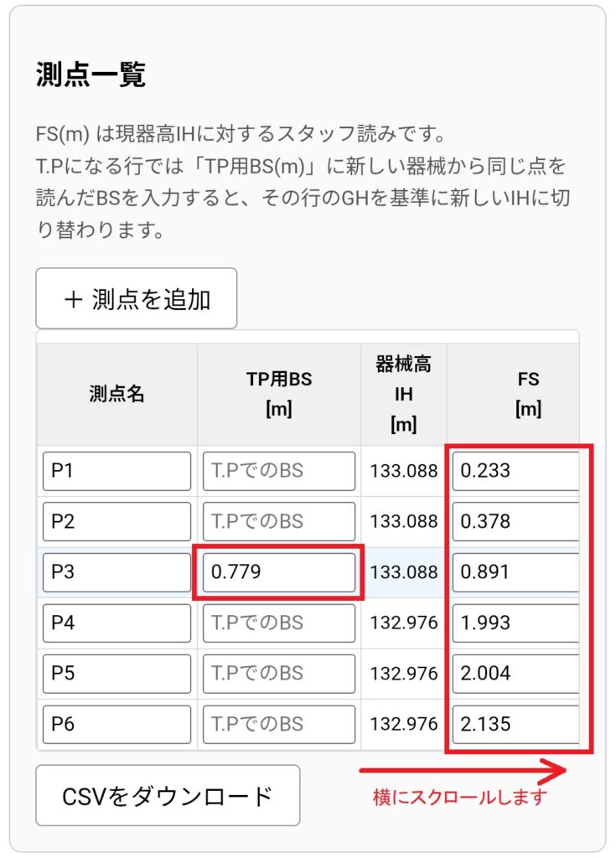Click the TP用BS field containing 0.779
Screen dimensions: 616x858
pyautogui.click(x=279, y=572)
